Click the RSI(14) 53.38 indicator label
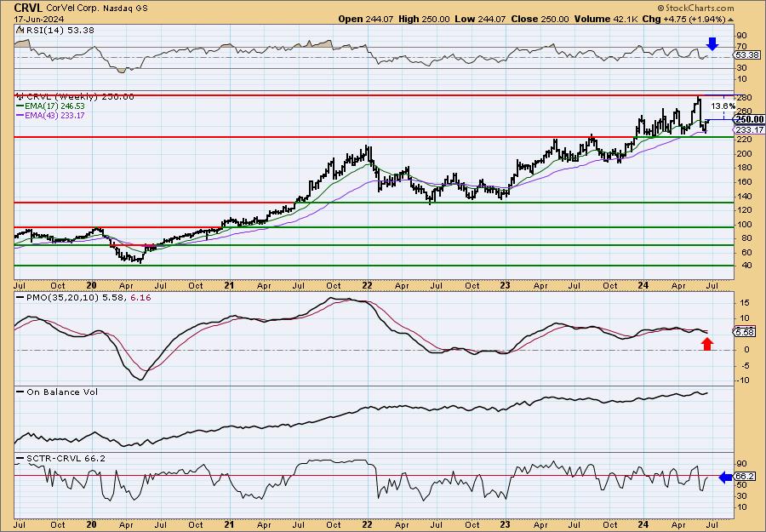Viewport: 766px width, 532px height. coord(60,31)
